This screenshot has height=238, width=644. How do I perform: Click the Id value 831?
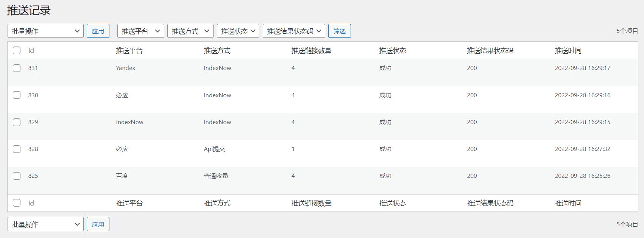[x=33, y=68]
